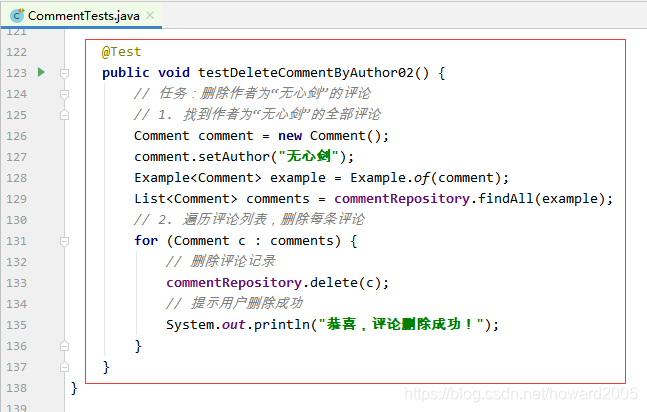
Task: Click the string "无心剑" in setAuthor call
Action: [309, 156]
